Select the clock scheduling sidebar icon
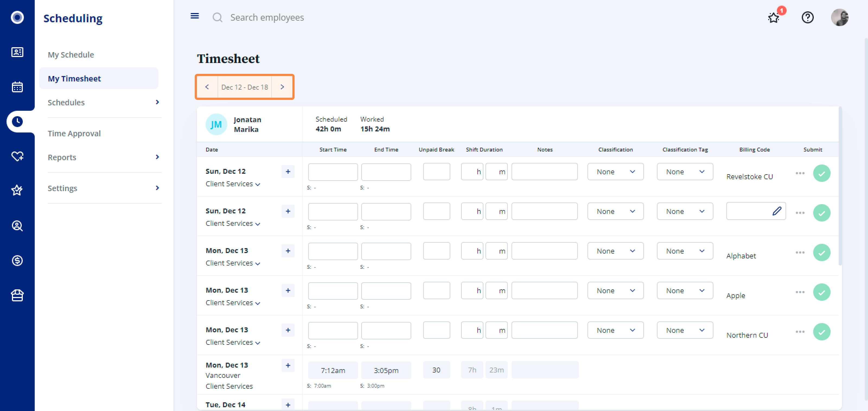 (x=17, y=121)
